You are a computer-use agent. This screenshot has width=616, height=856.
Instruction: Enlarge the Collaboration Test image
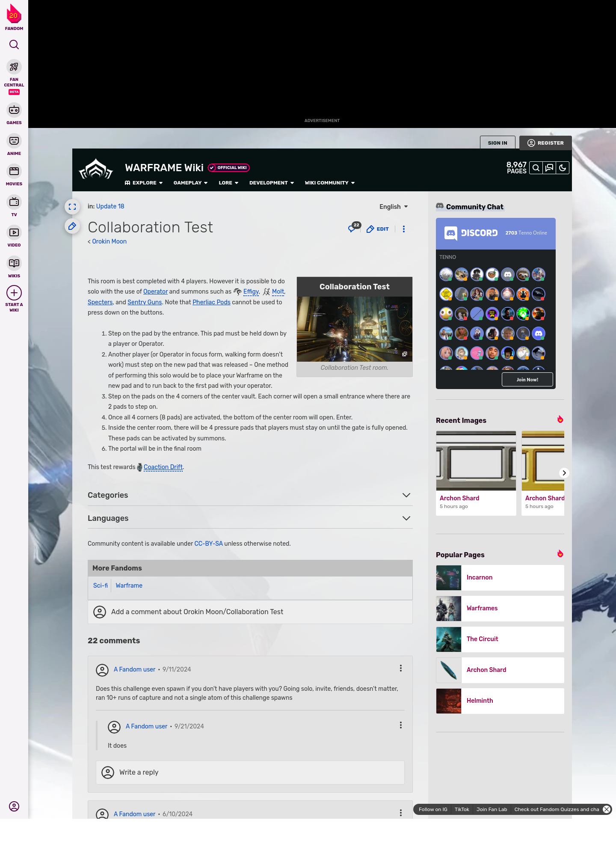click(404, 354)
